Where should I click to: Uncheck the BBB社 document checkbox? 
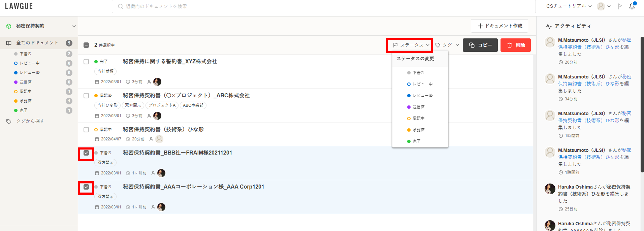[86, 153]
